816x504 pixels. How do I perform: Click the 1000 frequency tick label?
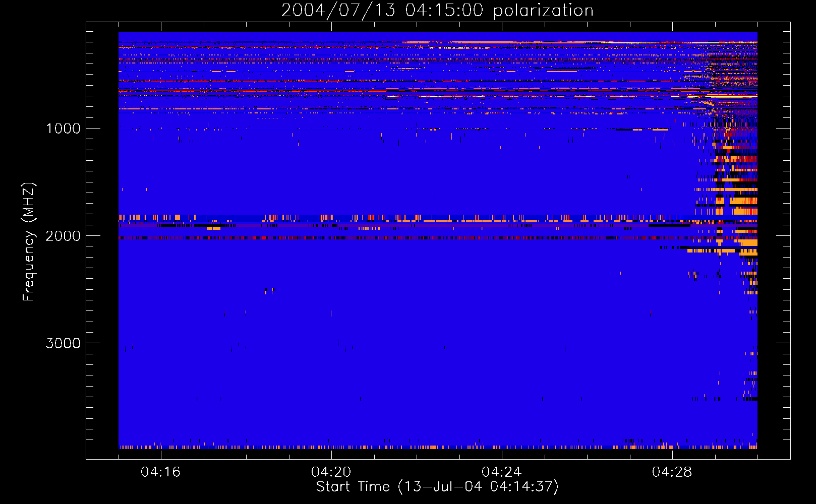63,129
